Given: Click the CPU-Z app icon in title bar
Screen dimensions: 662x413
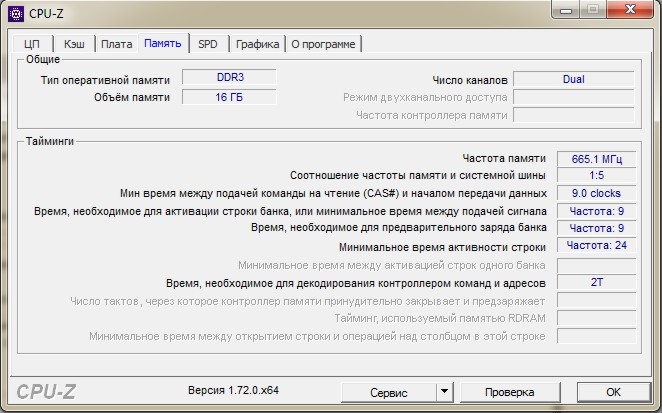Looking at the screenshot, I should [x=16, y=14].
